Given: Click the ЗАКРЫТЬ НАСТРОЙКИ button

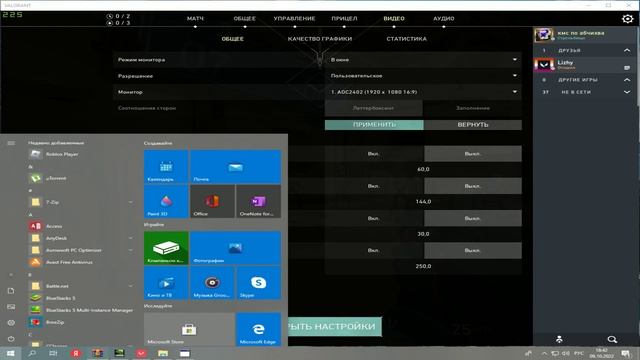Looking at the screenshot, I should point(335,327).
